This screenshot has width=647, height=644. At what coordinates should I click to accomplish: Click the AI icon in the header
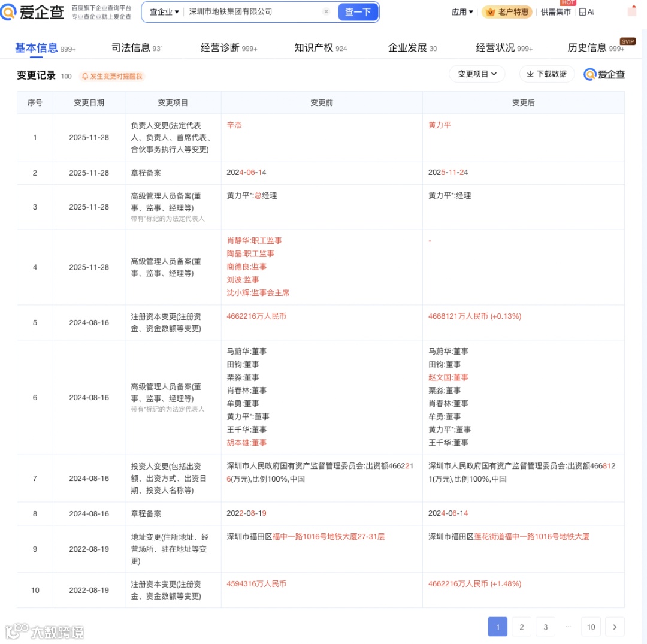pos(586,12)
